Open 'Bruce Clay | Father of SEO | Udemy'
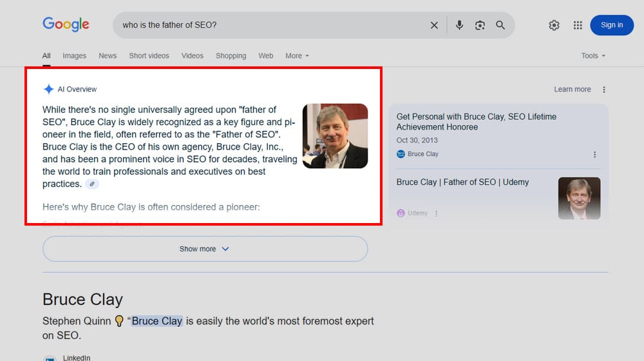The width and height of the screenshot is (644, 361). pyautogui.click(x=462, y=182)
